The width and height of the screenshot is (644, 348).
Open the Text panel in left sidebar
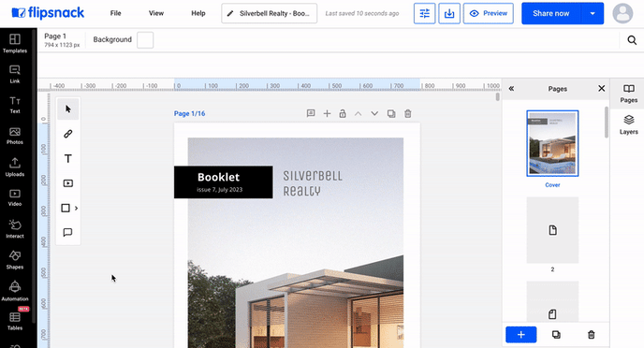(15, 105)
